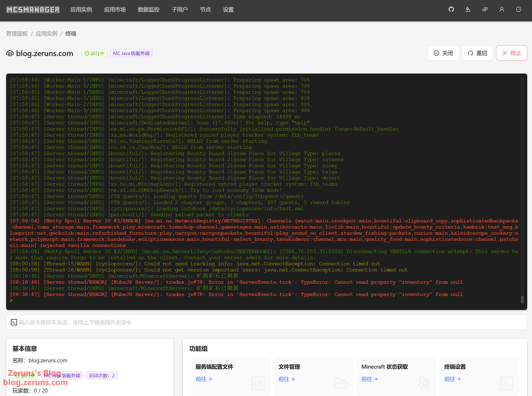Screen dimensions: 532x396
Task: Click the terminal vertical scrollbar thumb
Action: (522, 299)
